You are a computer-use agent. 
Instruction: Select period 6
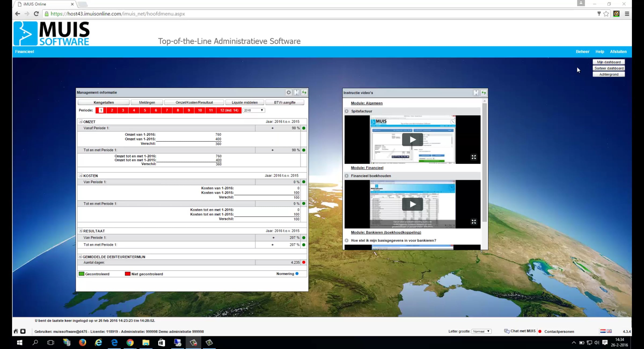point(156,110)
